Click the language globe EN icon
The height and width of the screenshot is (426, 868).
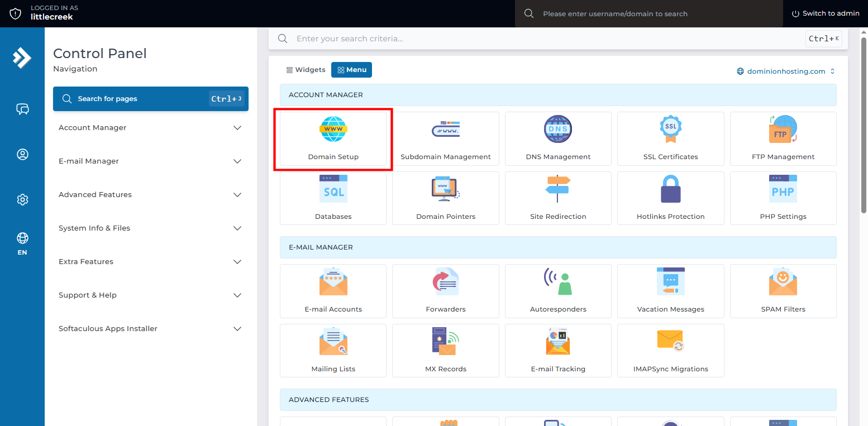(22, 243)
